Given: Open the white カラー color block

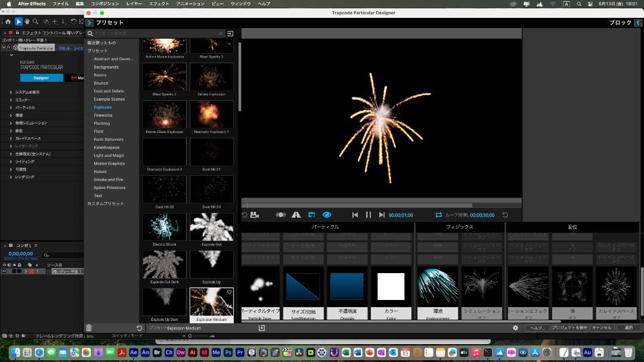Looking at the screenshot, I should pos(391,287).
